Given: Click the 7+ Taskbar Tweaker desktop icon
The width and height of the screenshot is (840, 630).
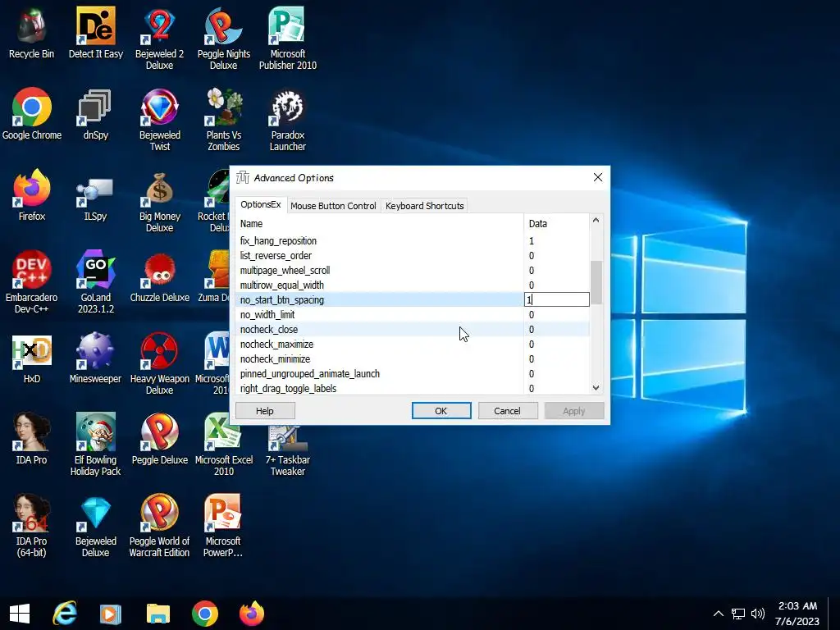Looking at the screenshot, I should 288,449.
